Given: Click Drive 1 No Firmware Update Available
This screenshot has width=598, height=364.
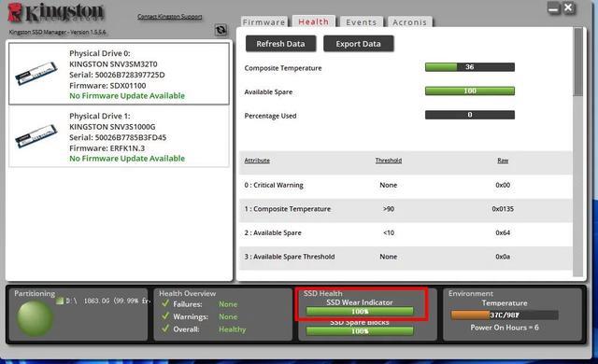Looking at the screenshot, I should (x=127, y=159).
